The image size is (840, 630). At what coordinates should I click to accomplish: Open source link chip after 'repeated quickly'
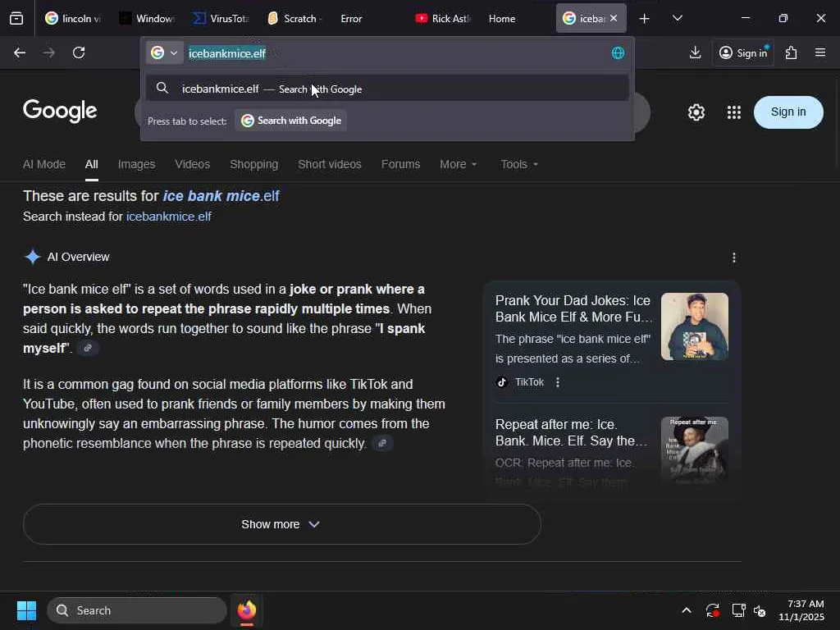click(382, 443)
